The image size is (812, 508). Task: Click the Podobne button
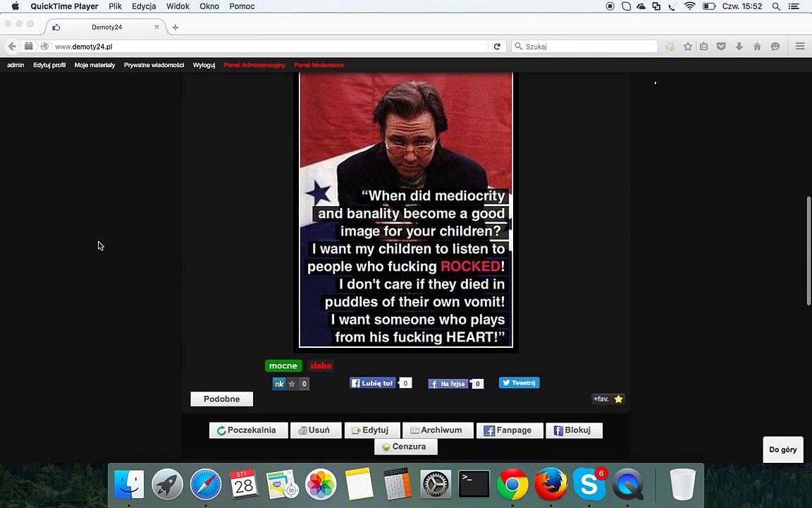[221, 399]
